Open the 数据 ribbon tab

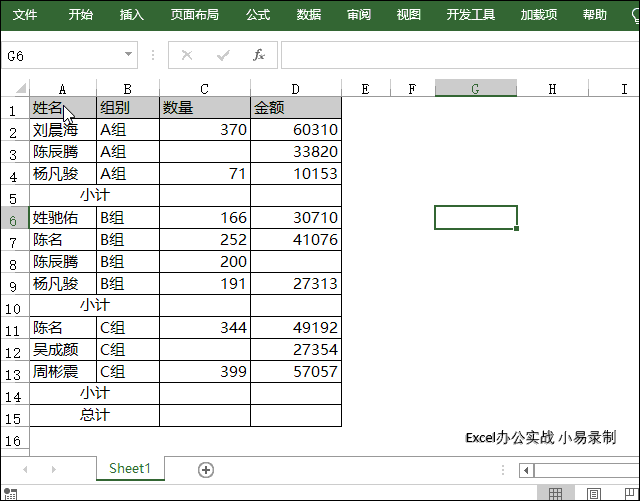click(309, 15)
